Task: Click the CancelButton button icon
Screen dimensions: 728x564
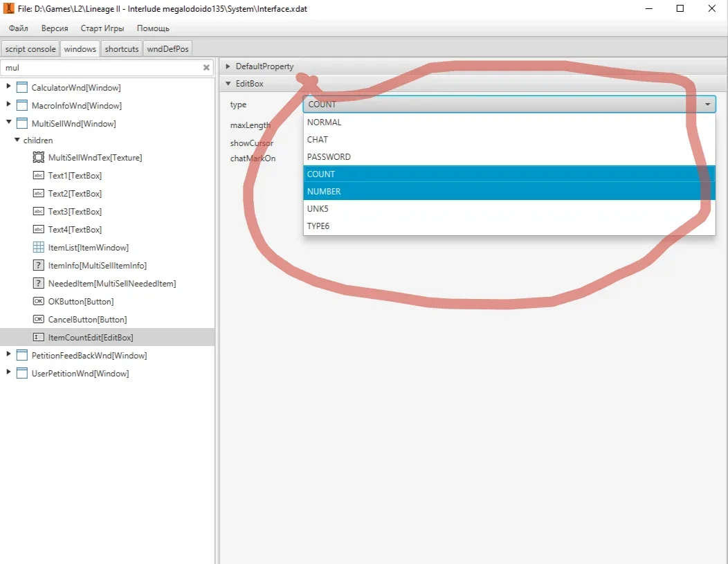Action: click(x=39, y=319)
